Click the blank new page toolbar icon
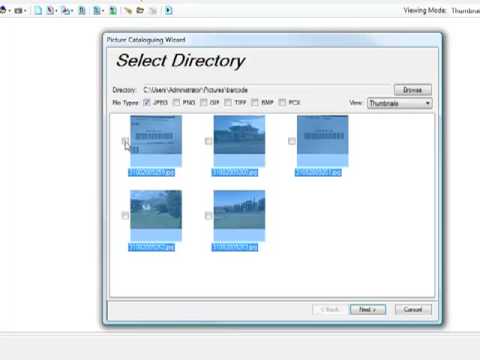The height and width of the screenshot is (360, 480). (38, 10)
